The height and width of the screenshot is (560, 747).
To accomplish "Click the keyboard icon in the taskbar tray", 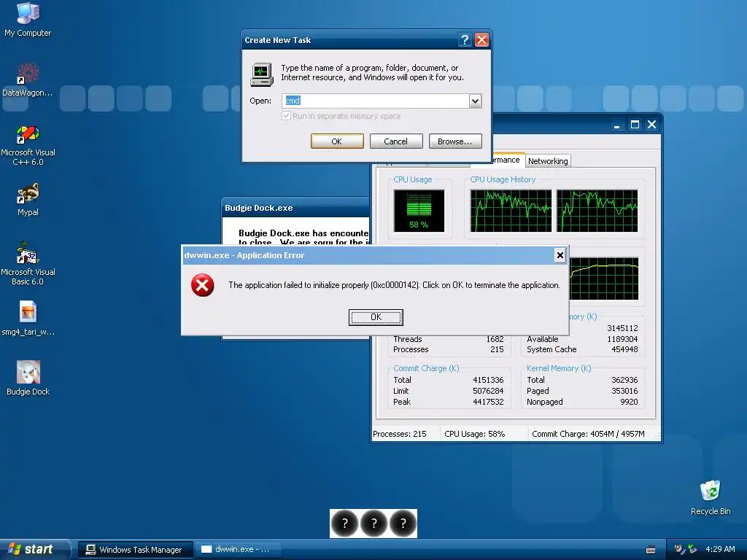I will [651, 550].
